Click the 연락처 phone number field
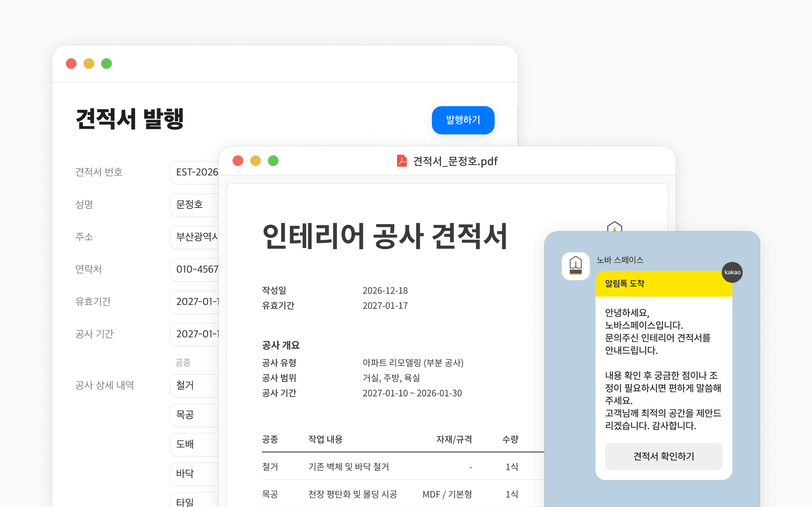Viewport: 812px width, 507px height. tap(195, 269)
